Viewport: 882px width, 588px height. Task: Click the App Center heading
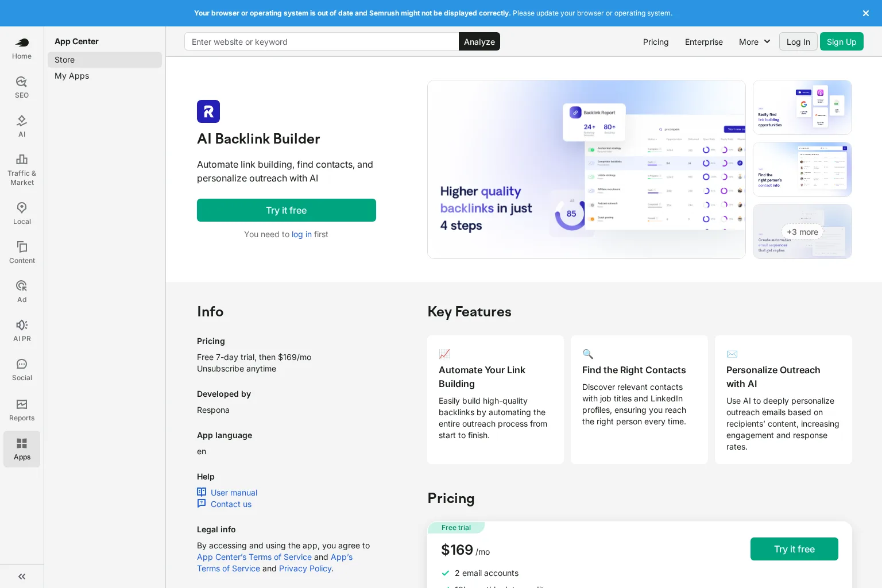point(76,41)
